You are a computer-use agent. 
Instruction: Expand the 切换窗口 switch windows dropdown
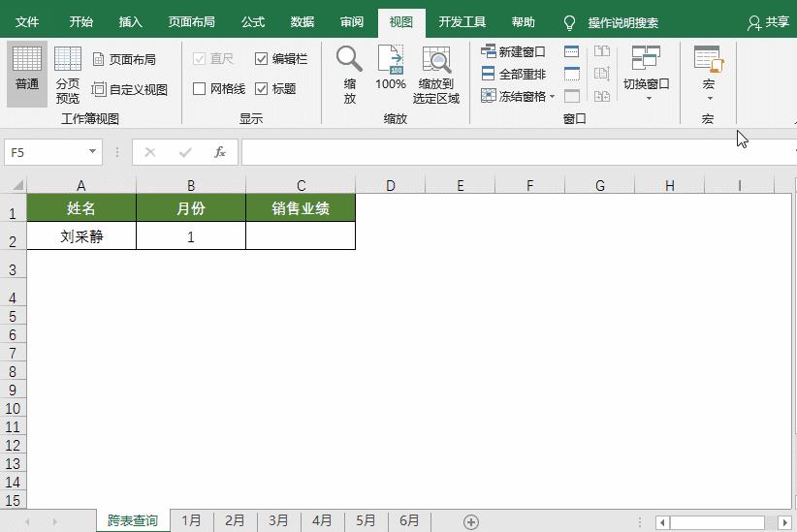(x=649, y=99)
